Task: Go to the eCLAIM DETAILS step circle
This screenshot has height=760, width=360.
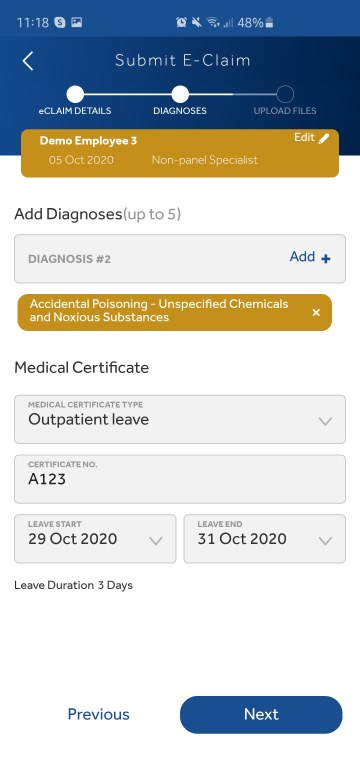Action: (x=75, y=94)
